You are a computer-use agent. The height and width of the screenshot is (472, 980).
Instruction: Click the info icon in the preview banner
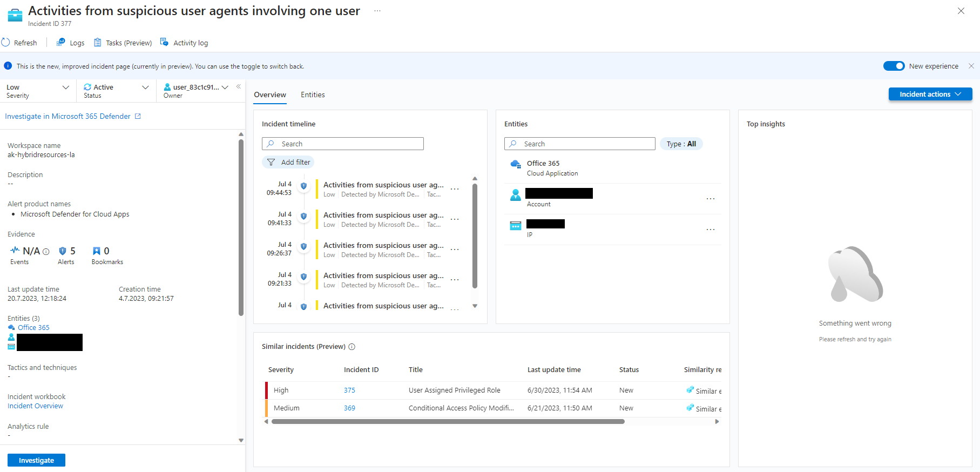8,66
